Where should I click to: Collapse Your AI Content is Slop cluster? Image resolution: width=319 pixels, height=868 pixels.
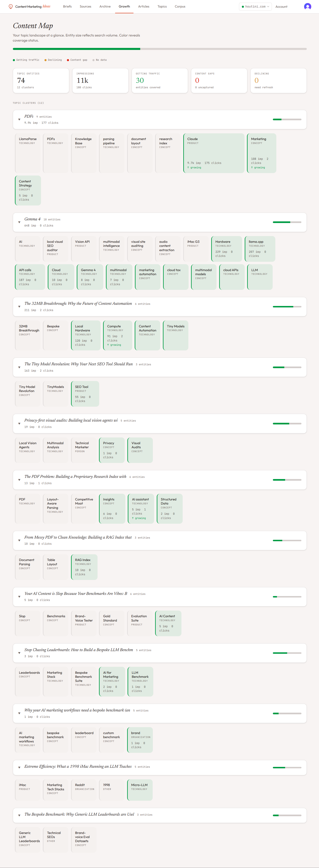coord(19,597)
